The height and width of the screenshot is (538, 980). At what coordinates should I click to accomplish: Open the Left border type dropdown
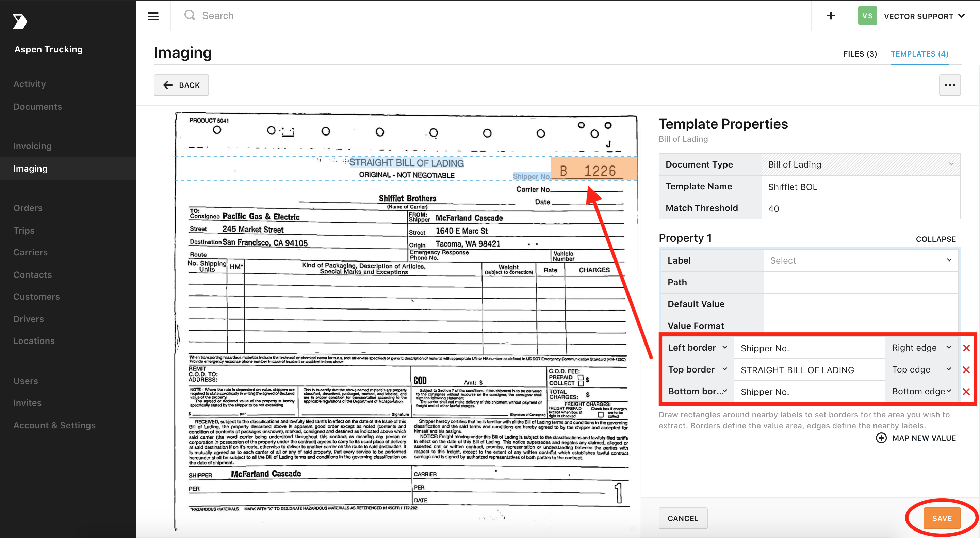click(698, 348)
